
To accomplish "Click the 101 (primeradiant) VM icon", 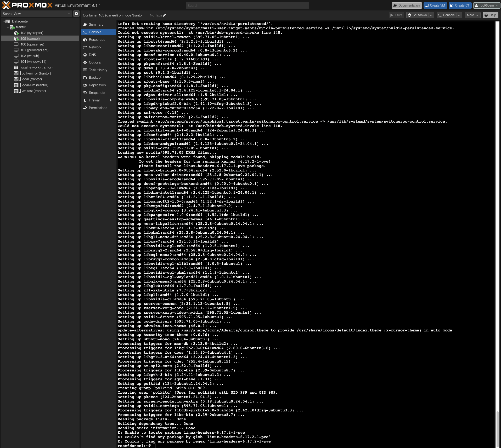I will coord(16,50).
